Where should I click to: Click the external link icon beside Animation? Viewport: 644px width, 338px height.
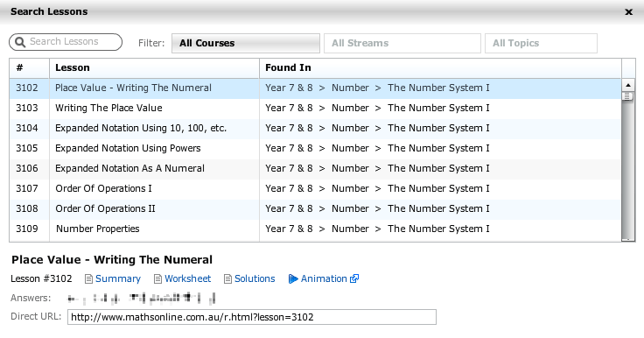(354, 278)
